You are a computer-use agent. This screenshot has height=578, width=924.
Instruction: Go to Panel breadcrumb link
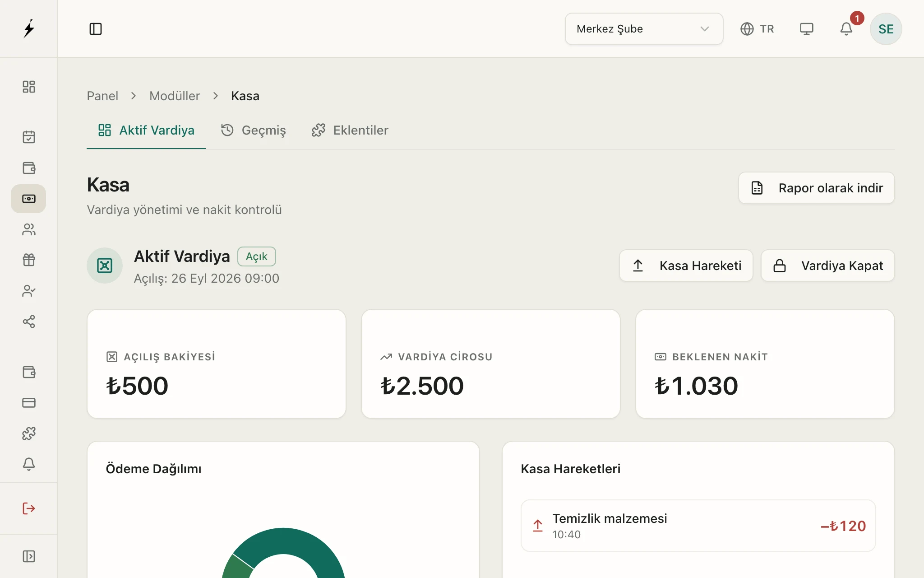click(x=102, y=96)
